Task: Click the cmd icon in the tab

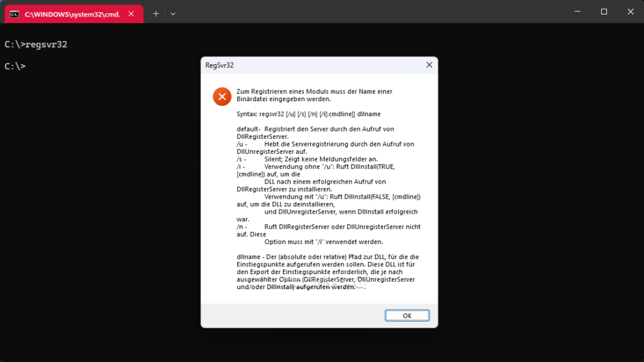Action: tap(14, 14)
